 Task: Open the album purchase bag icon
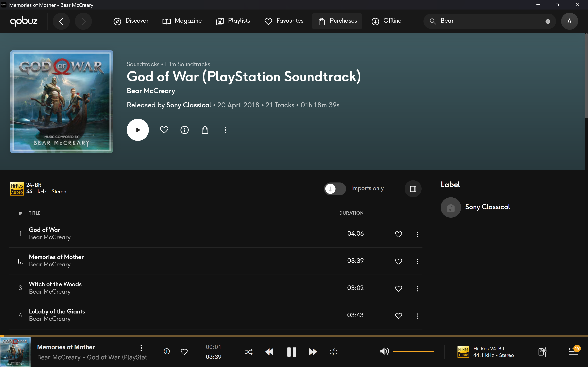click(x=205, y=130)
